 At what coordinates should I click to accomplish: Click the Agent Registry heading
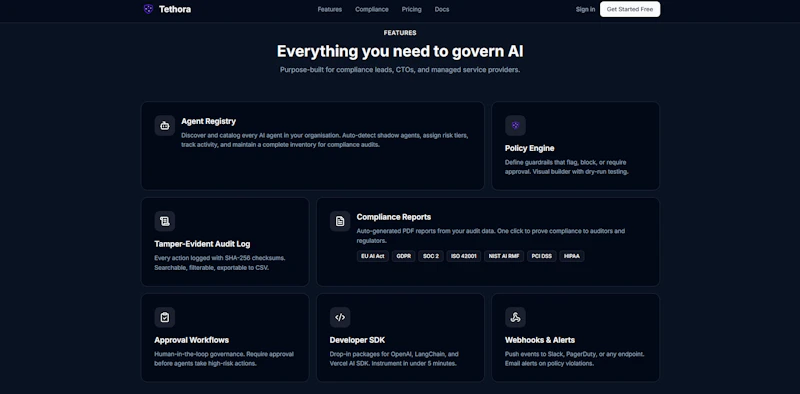(x=208, y=121)
